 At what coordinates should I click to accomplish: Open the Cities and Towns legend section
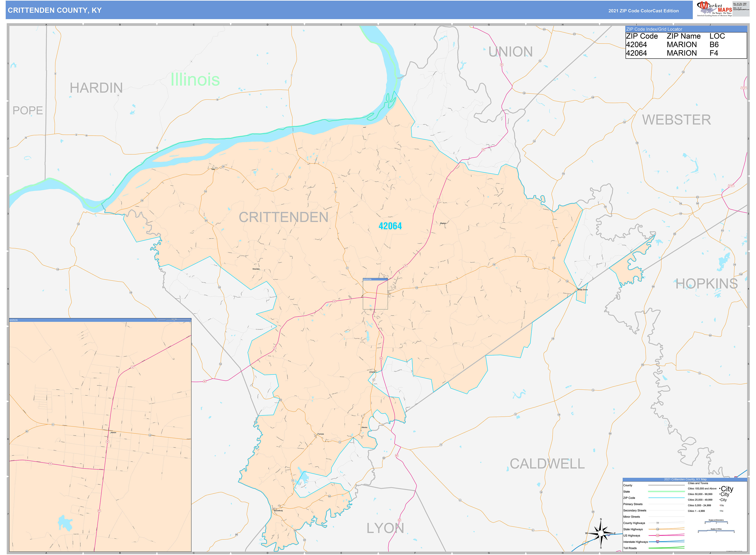[698, 483]
